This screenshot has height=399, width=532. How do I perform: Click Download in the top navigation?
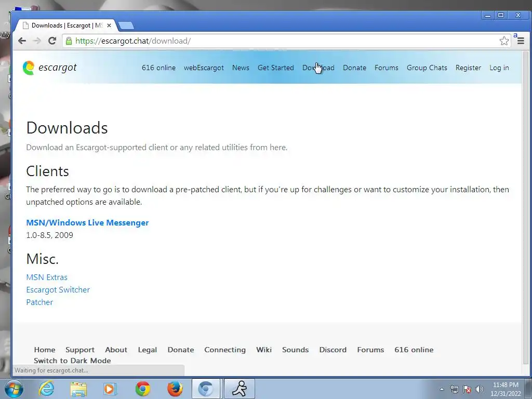(318, 68)
